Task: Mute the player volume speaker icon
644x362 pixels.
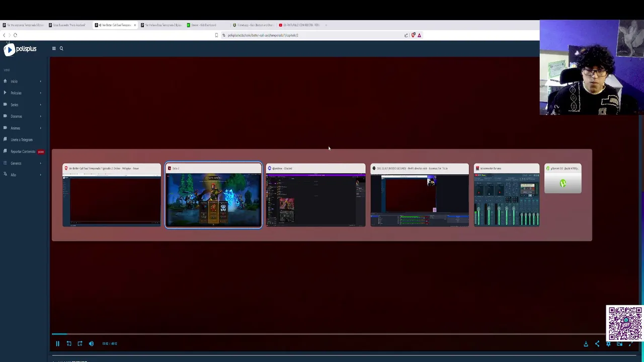Action: tap(91, 343)
